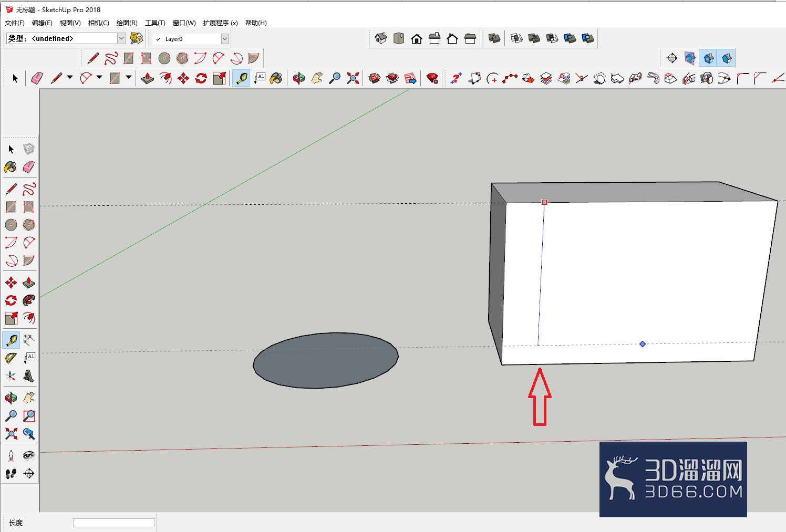Expand the Rectangle tool dropdown arrow
Screen dimensions: 786x532
[128, 78]
